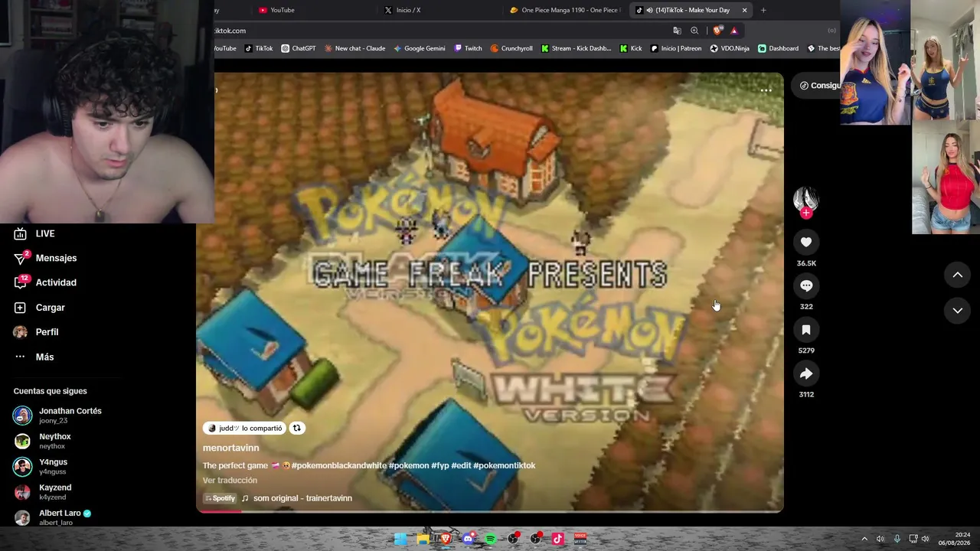Open the Brave Rewards triangle icon
The height and width of the screenshot is (551, 980).
734,31
